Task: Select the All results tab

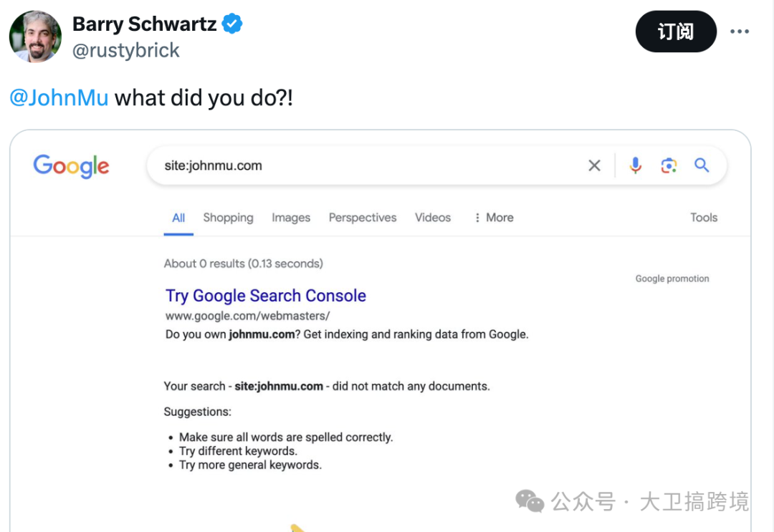Action: [178, 218]
